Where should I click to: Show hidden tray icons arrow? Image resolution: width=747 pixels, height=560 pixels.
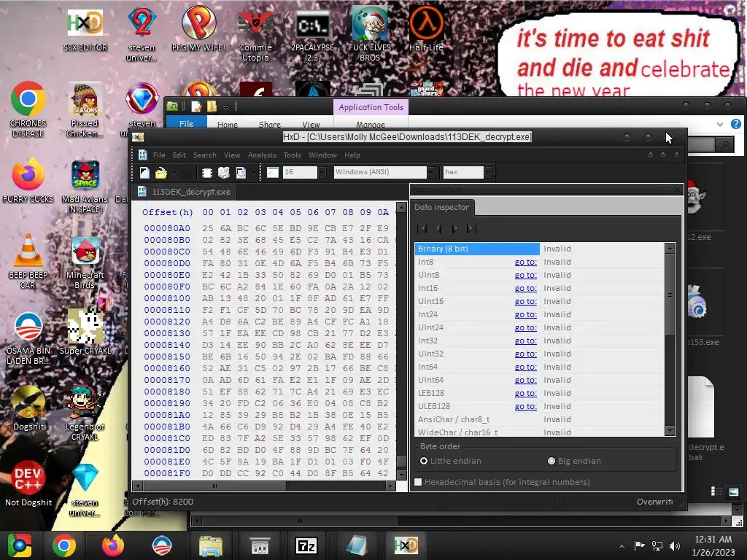click(622, 546)
